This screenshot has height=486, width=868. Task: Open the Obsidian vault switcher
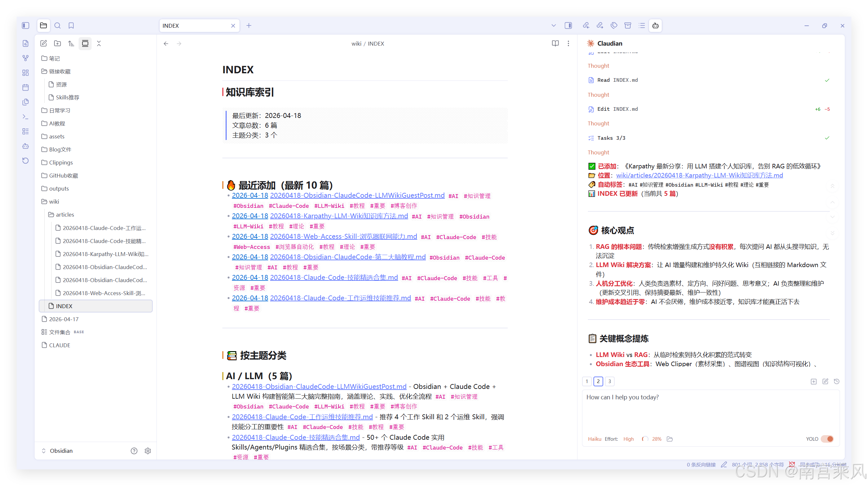click(57, 451)
